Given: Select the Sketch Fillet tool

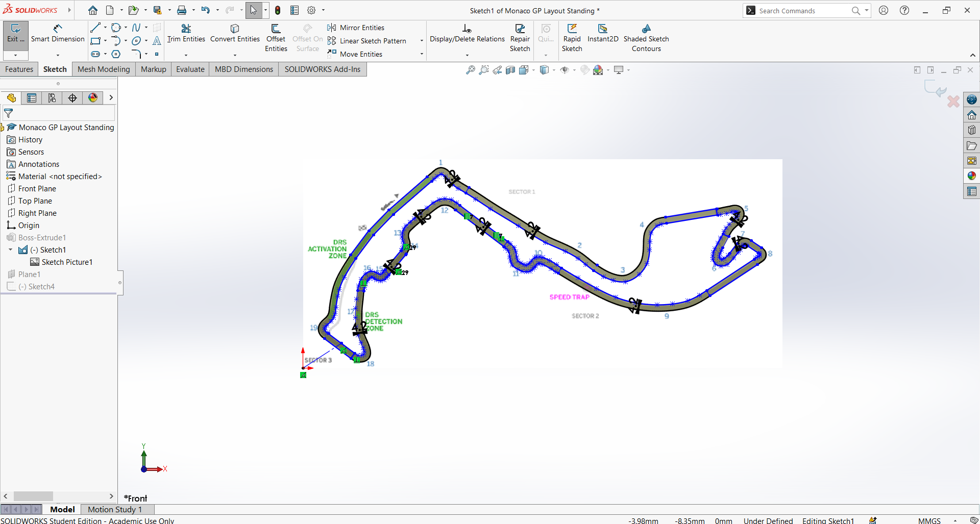Looking at the screenshot, I should click(136, 54).
